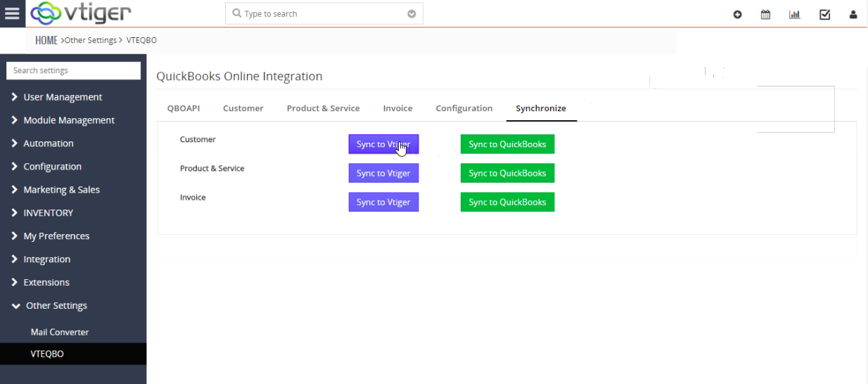Sync Product & Service to Vtiger

(383, 173)
